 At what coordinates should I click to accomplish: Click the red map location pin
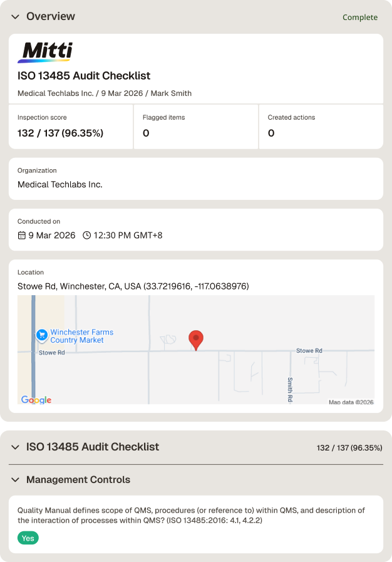click(196, 340)
